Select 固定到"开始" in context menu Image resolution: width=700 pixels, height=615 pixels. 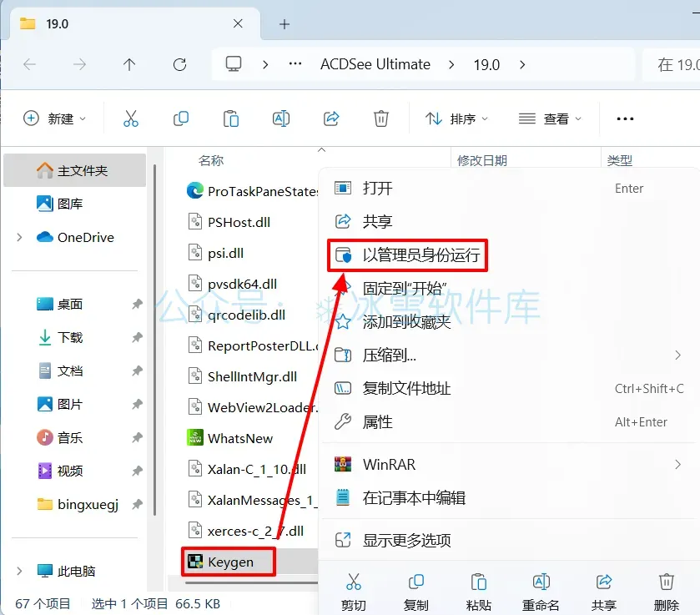509,289
